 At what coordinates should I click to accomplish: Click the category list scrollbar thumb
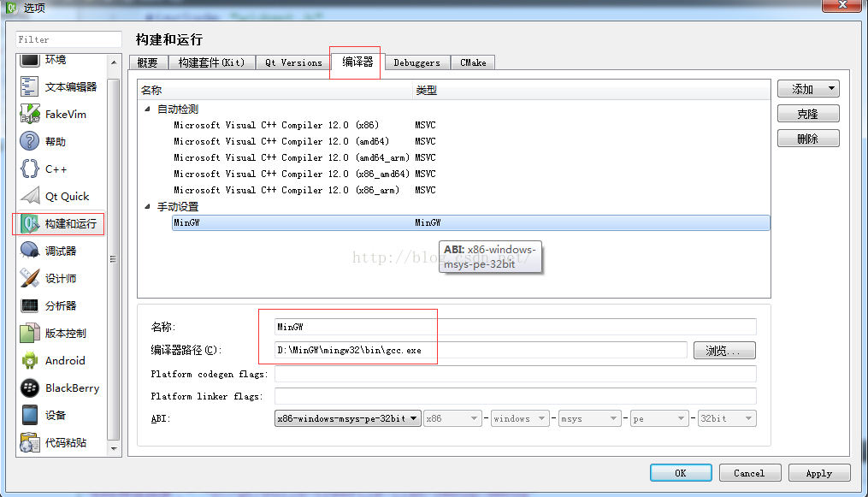(x=114, y=259)
